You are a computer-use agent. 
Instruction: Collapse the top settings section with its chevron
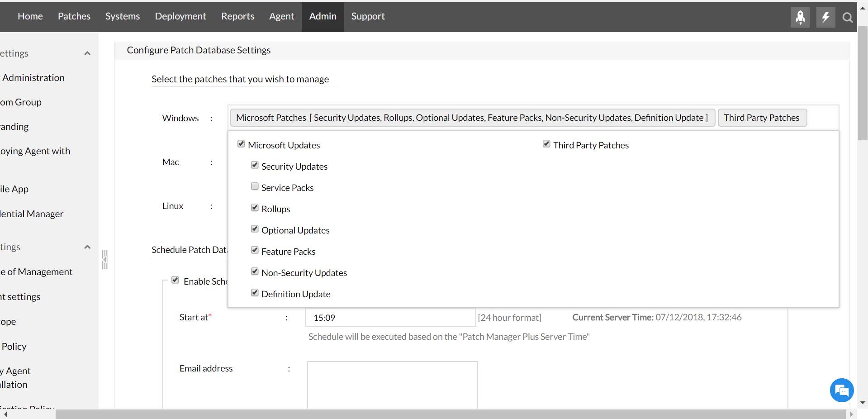click(x=87, y=53)
